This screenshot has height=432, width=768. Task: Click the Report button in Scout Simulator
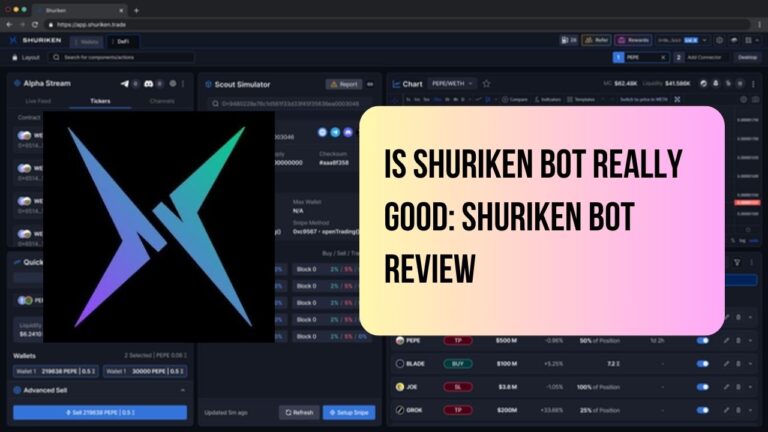coord(344,84)
